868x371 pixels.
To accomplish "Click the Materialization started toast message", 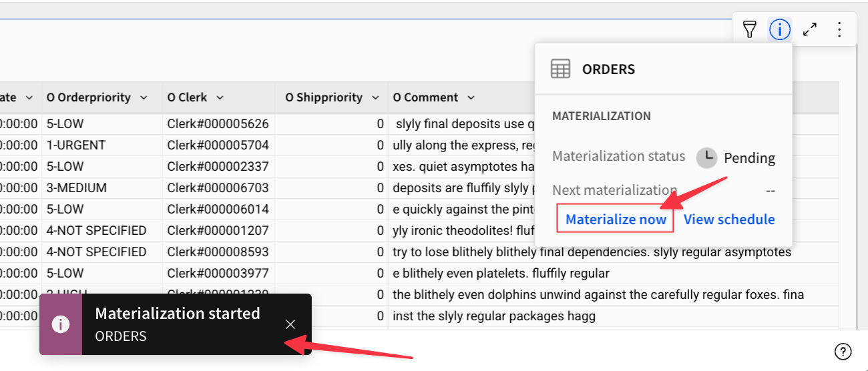I will [178, 314].
